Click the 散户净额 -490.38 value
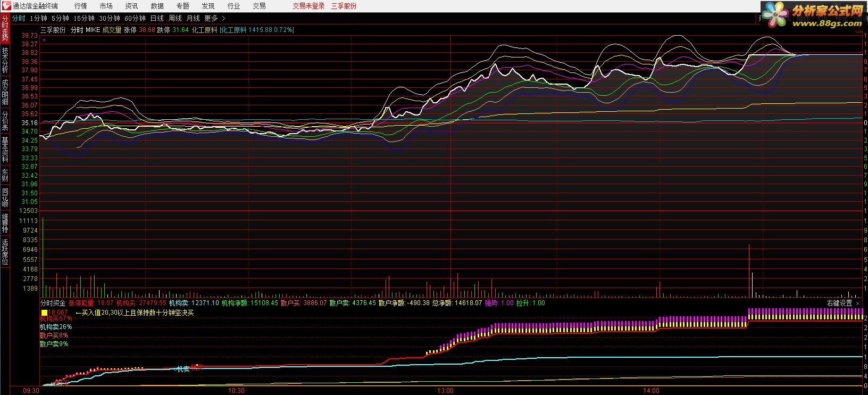The height and width of the screenshot is (395, 868). [404, 303]
